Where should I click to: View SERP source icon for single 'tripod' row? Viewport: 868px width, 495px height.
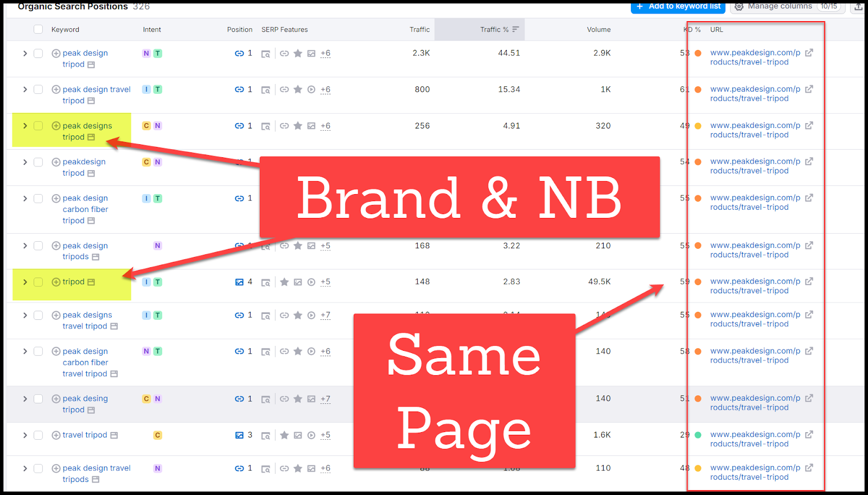266,282
